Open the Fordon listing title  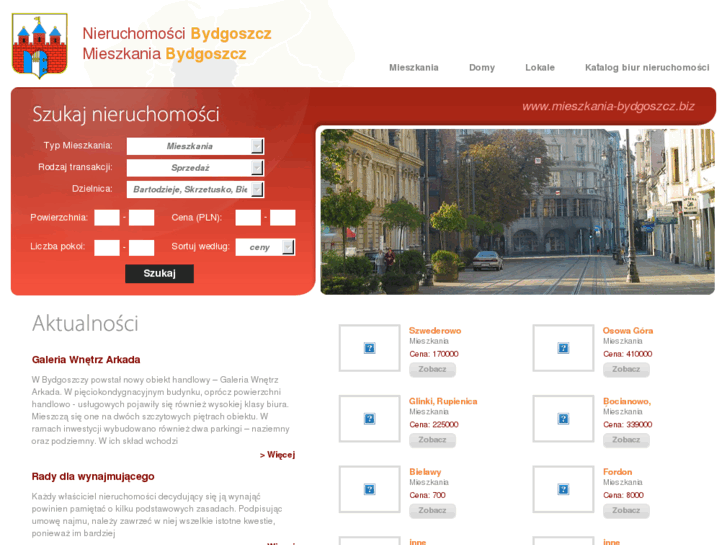point(617,472)
